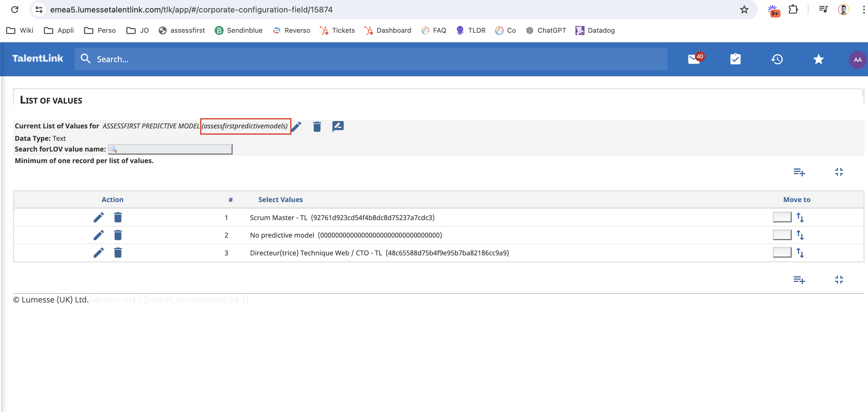Click the Move to box for row 3

pos(782,252)
